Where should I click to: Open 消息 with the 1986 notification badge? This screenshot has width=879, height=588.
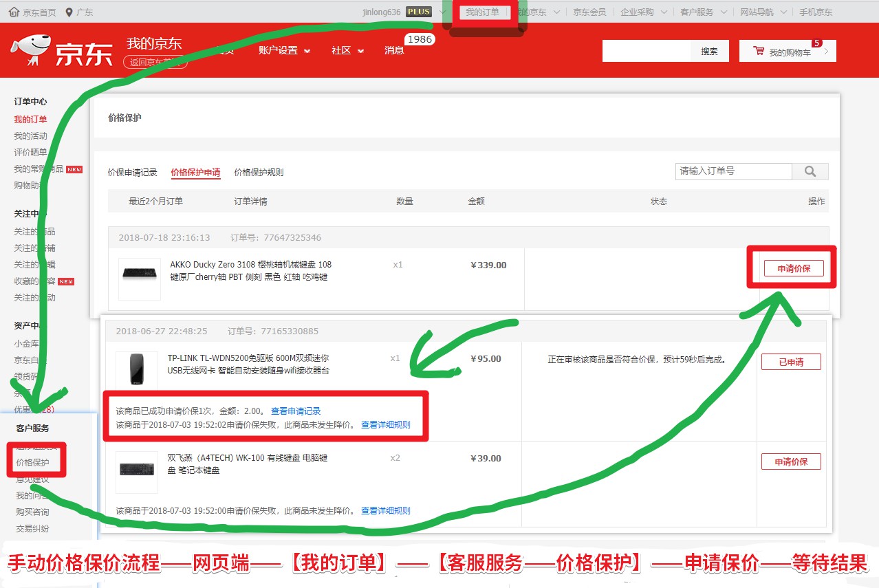click(x=394, y=50)
